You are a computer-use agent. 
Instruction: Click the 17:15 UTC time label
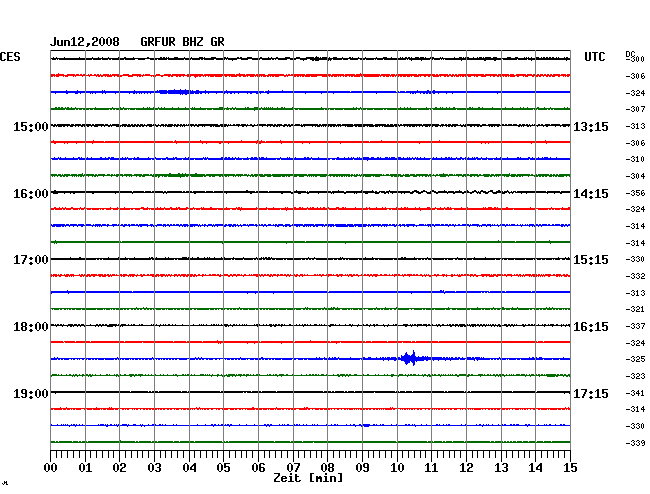[x=591, y=393]
